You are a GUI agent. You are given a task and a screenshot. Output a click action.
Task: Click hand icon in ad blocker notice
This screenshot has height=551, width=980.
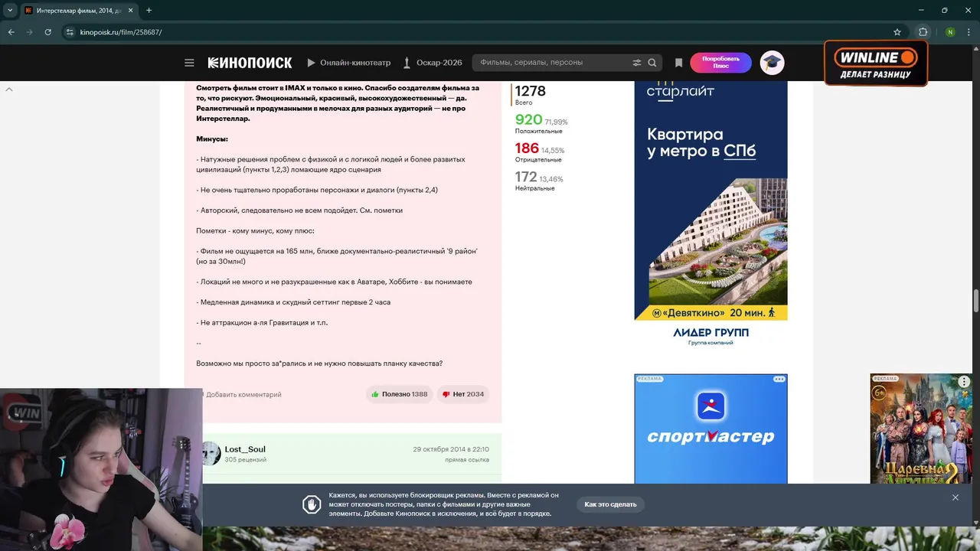[311, 504]
